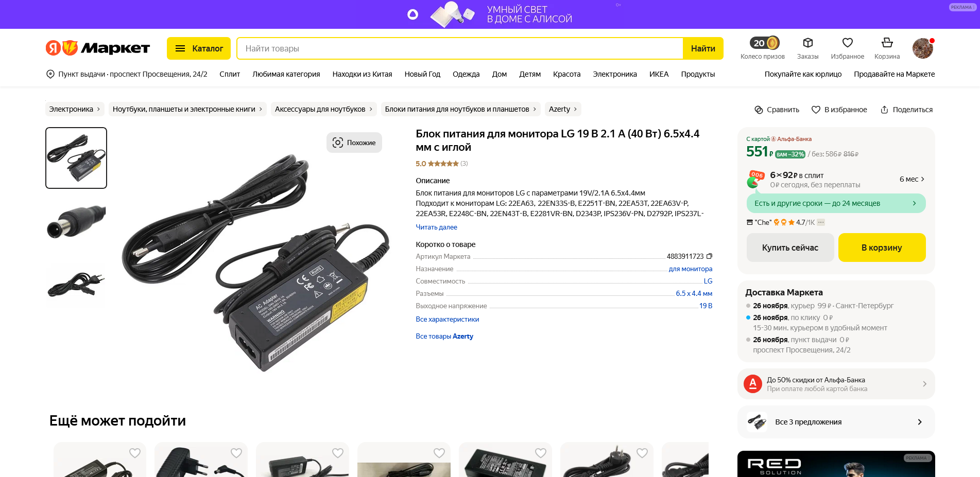Open the Заказы box icon

pyautogui.click(x=807, y=43)
